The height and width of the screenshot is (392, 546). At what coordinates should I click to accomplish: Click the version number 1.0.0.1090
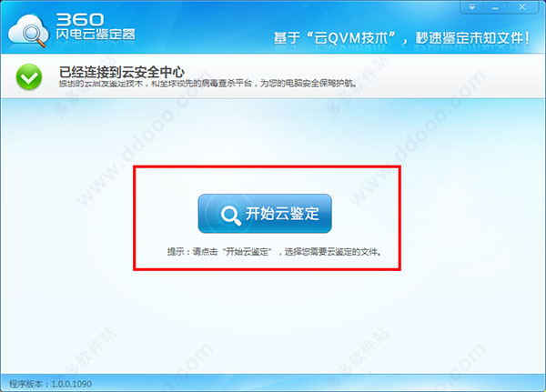tap(71, 384)
